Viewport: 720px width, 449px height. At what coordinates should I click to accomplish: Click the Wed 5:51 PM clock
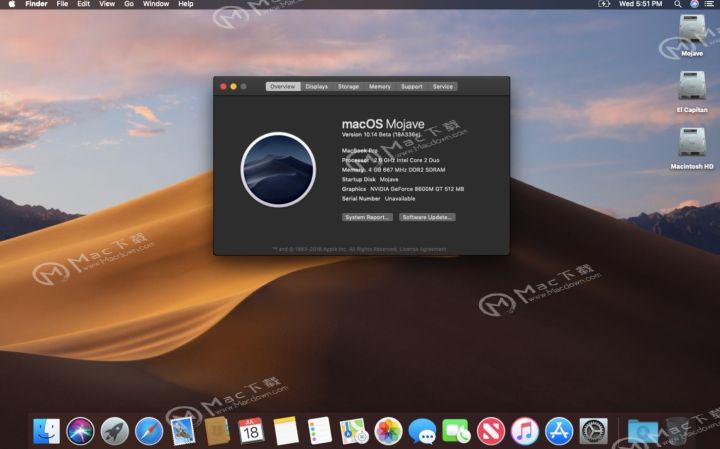pos(641,4)
